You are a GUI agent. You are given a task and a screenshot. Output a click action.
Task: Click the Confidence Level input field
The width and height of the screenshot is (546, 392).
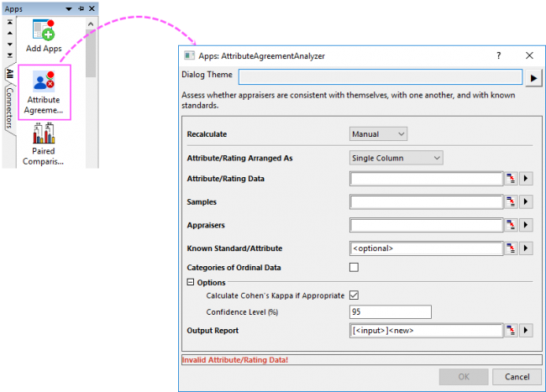coord(390,312)
